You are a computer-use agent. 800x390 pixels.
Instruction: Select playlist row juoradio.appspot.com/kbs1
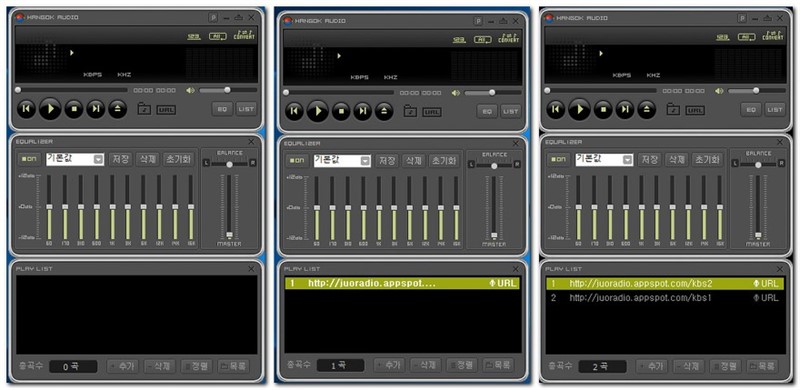tap(666, 298)
